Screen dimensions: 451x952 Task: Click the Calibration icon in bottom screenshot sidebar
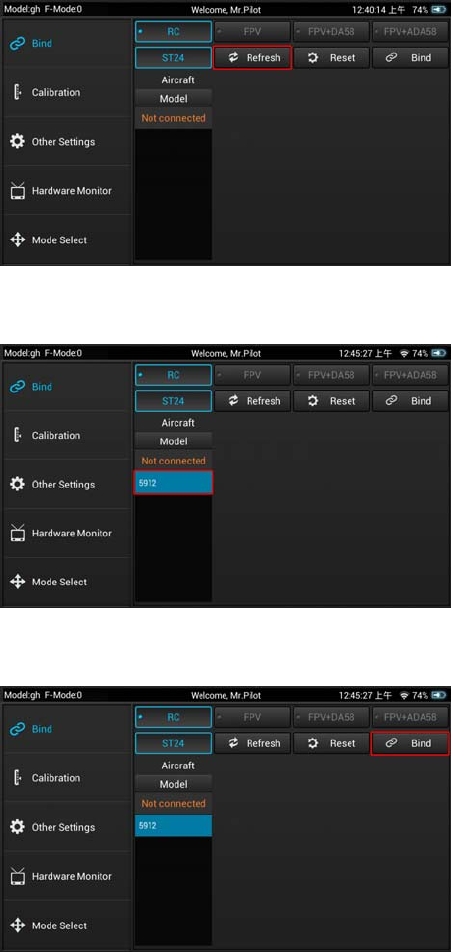coord(17,778)
